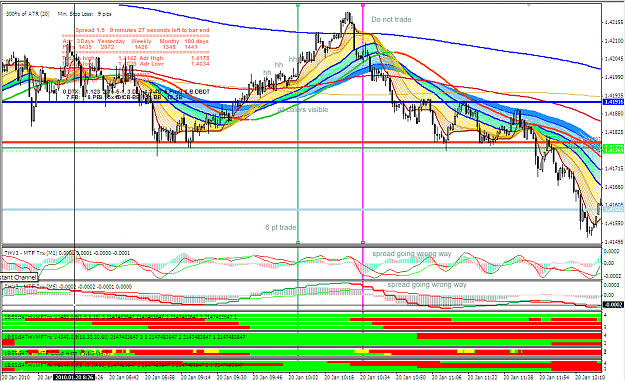
Task: Click the 1.42100 price scale value
Action: click(614, 41)
